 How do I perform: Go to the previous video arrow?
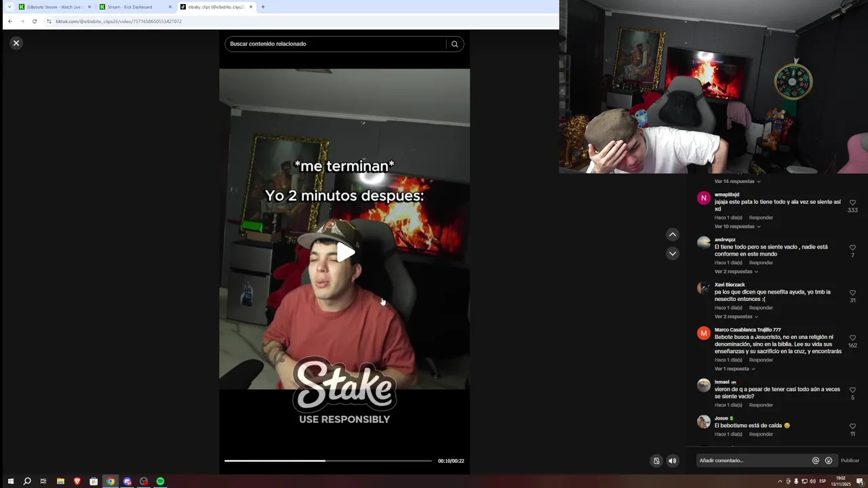(x=673, y=235)
